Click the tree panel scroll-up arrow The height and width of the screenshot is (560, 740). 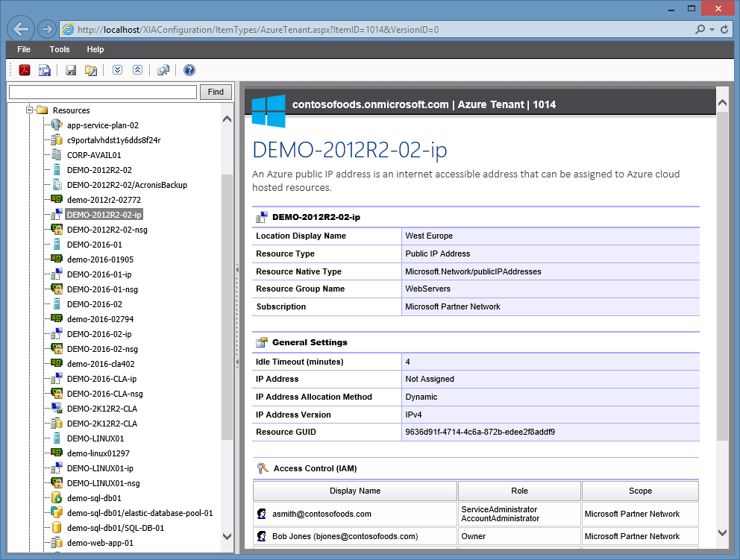click(x=227, y=119)
